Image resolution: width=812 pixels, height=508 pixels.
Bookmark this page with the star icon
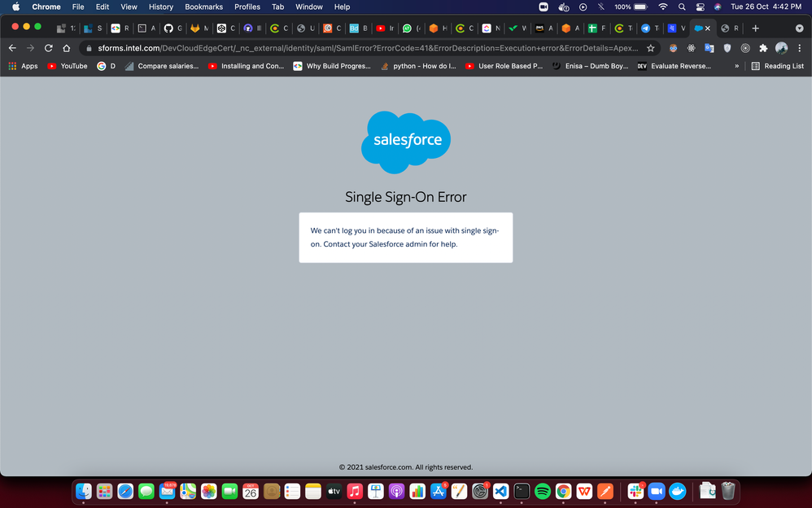coord(650,48)
